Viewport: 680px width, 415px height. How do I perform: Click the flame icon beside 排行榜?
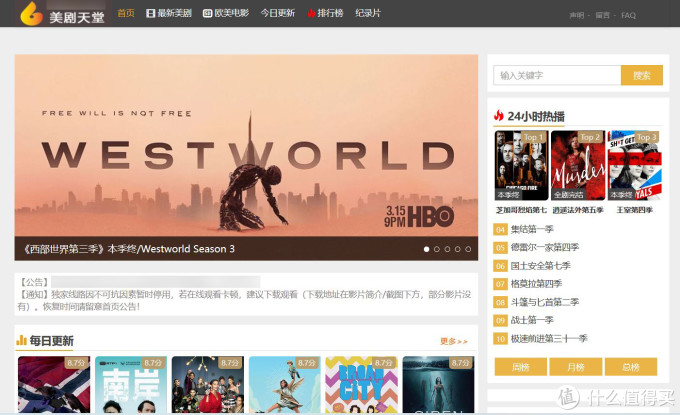pyautogui.click(x=311, y=13)
